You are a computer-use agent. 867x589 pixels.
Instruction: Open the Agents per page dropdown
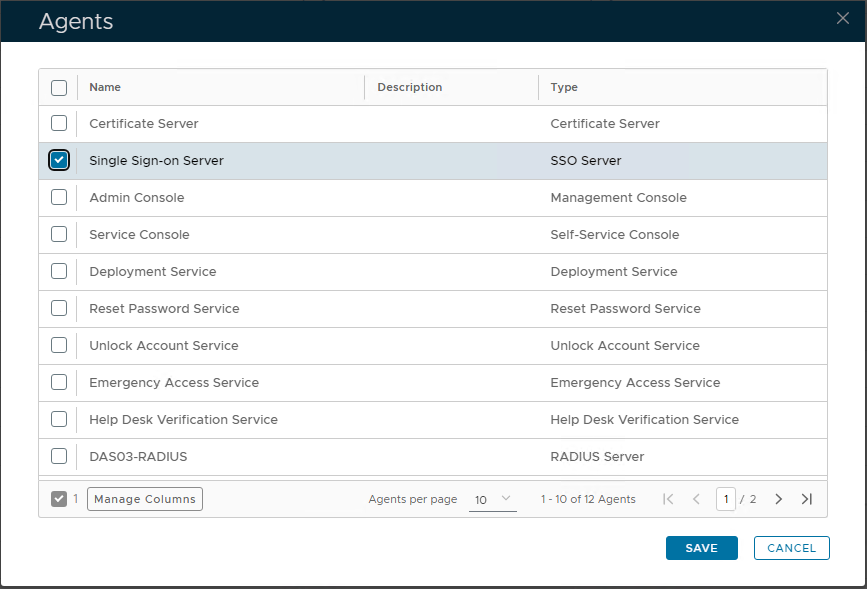pos(492,499)
